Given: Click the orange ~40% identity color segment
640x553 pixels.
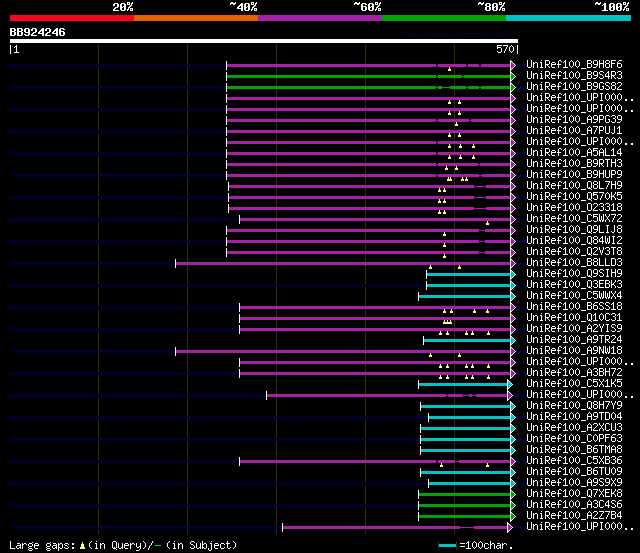Looking at the screenshot, I should coord(196,18).
